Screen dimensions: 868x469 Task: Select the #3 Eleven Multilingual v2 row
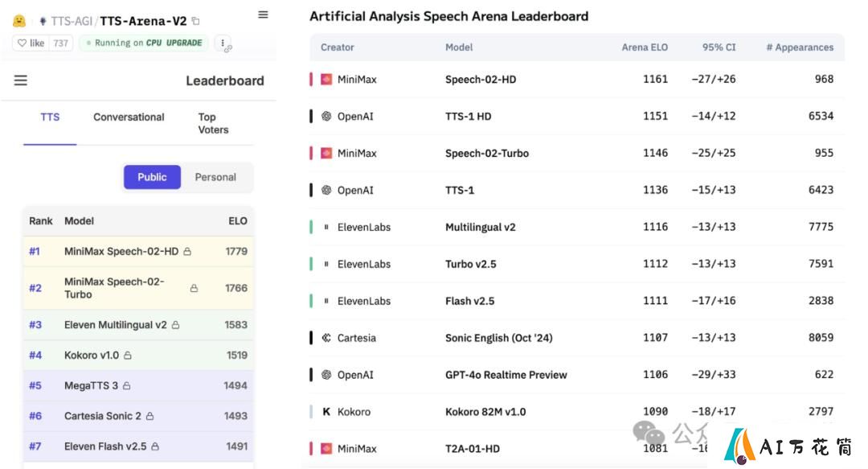pyautogui.click(x=138, y=325)
